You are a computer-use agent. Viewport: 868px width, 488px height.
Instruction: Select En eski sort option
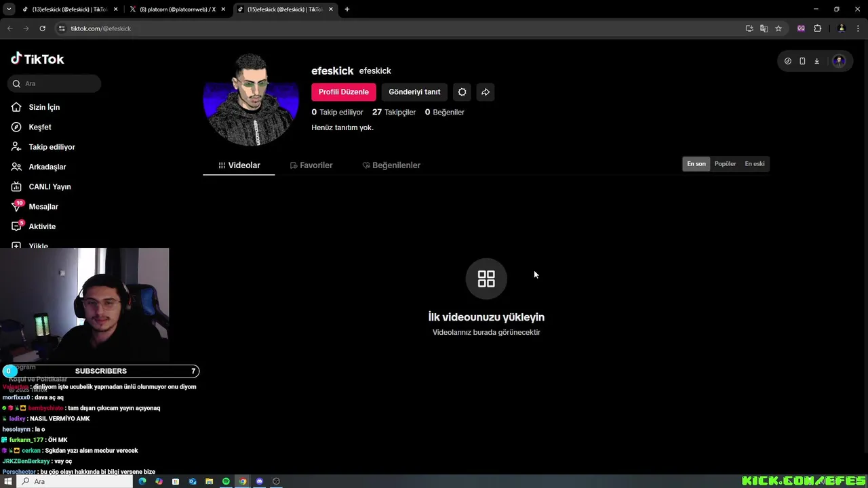pos(755,164)
